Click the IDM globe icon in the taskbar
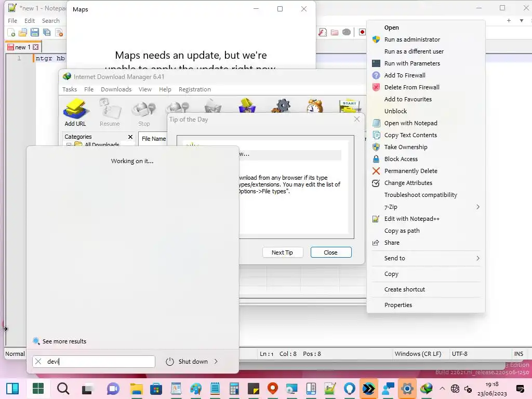The height and width of the screenshot is (399, 532). [x=427, y=389]
